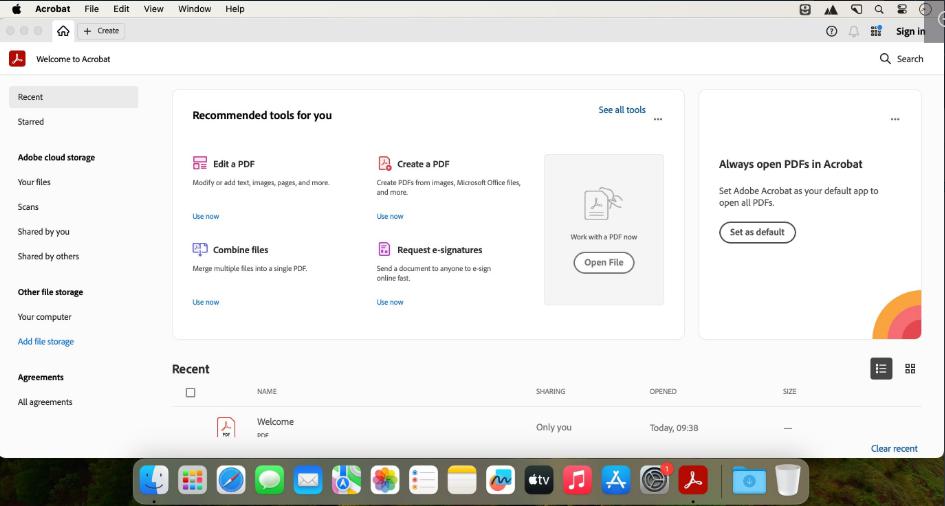Click Clear recent link
The width and height of the screenshot is (945, 506).
[x=894, y=449]
